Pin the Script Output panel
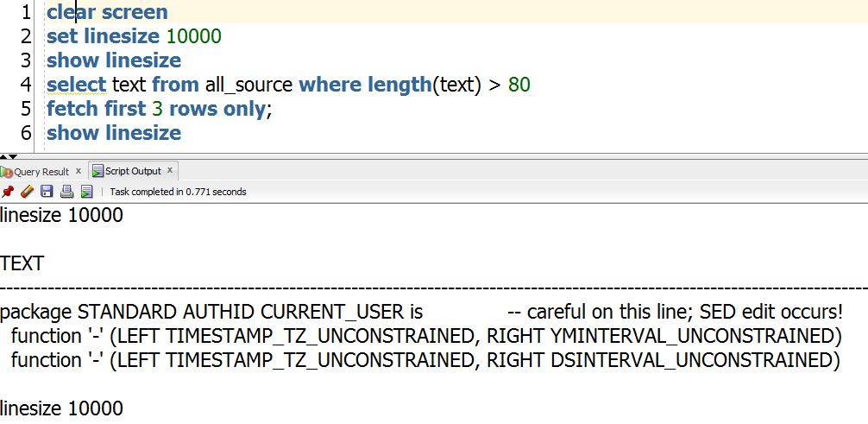This screenshot has height=424, width=868. coord(7,192)
